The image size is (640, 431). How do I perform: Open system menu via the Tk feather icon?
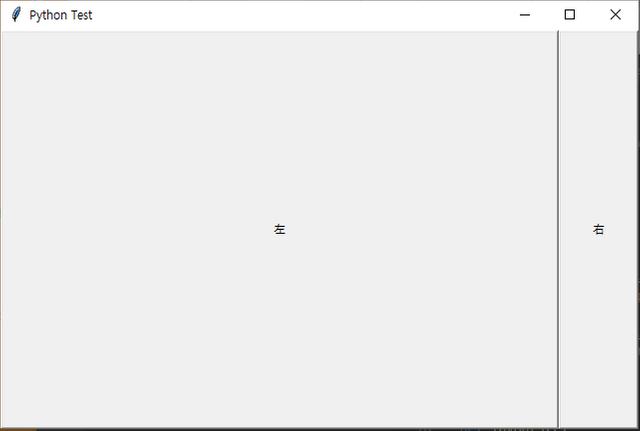(x=16, y=15)
